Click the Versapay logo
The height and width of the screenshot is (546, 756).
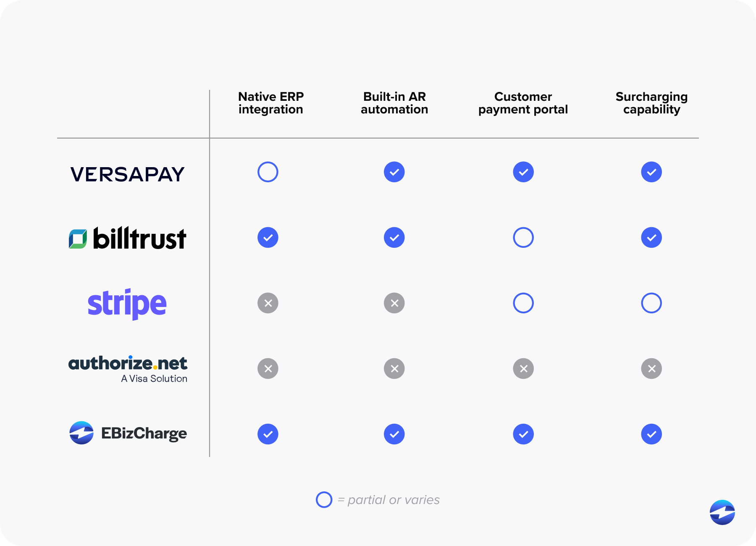(x=127, y=174)
